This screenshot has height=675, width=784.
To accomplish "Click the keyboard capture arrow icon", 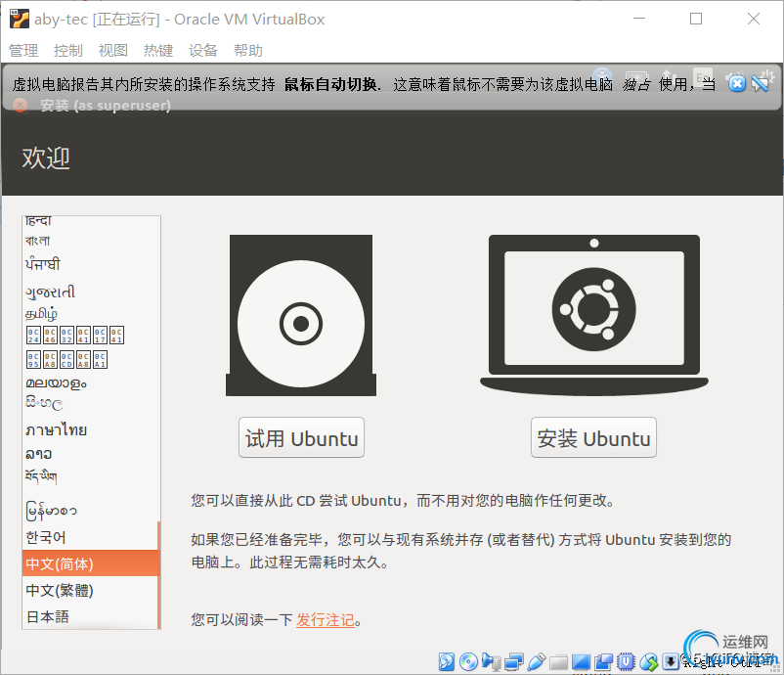I will [670, 661].
